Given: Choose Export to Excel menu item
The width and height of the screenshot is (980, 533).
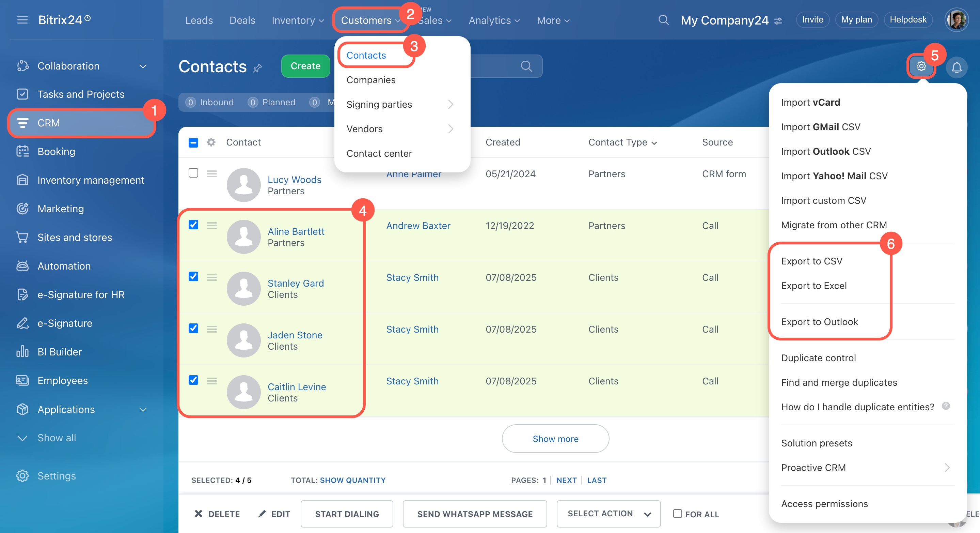Looking at the screenshot, I should [813, 286].
